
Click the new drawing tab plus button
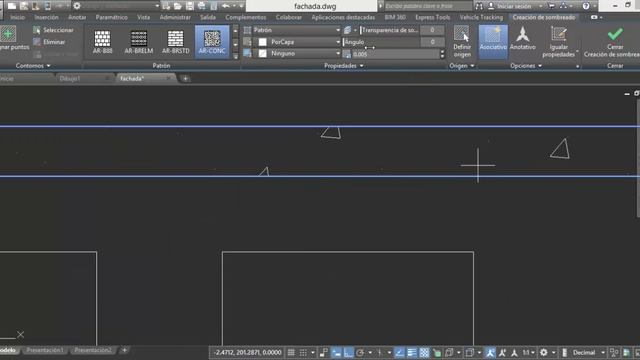point(185,78)
